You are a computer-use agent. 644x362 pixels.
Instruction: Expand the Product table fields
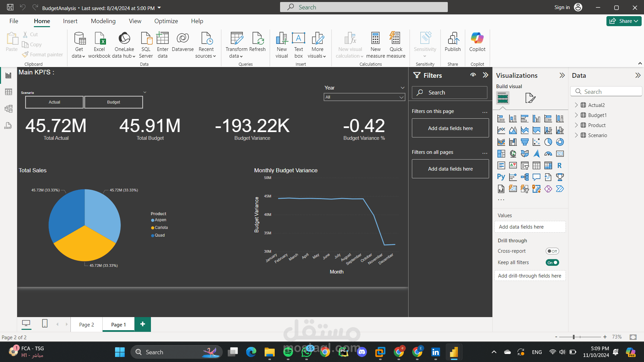click(576, 125)
